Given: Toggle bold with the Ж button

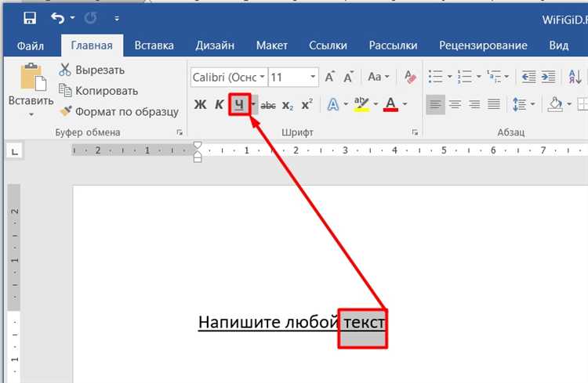Looking at the screenshot, I should [x=200, y=104].
